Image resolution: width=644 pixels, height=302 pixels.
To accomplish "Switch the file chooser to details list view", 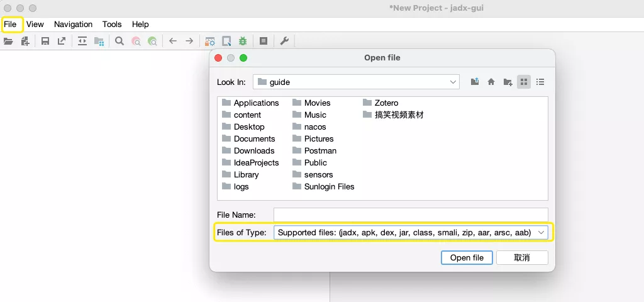I will tap(540, 82).
